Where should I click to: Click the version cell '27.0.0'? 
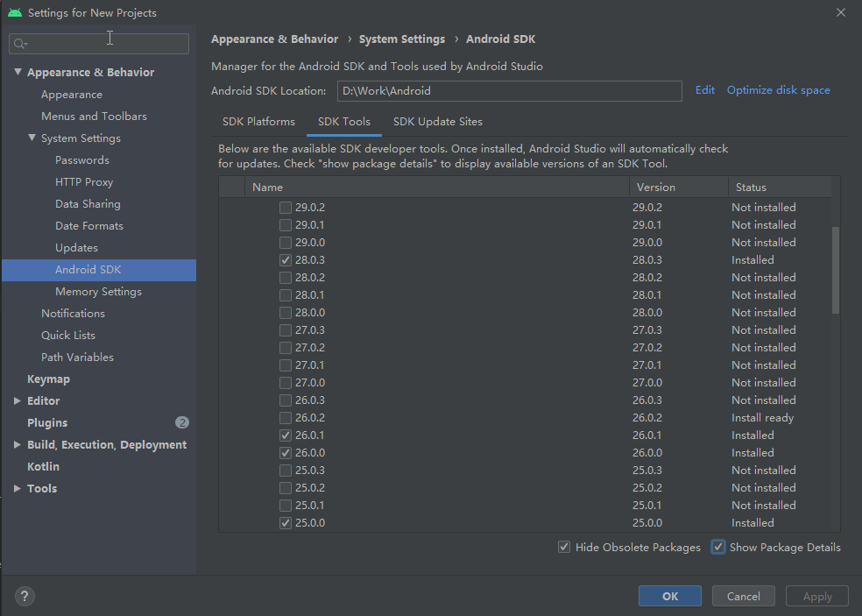[x=647, y=383]
